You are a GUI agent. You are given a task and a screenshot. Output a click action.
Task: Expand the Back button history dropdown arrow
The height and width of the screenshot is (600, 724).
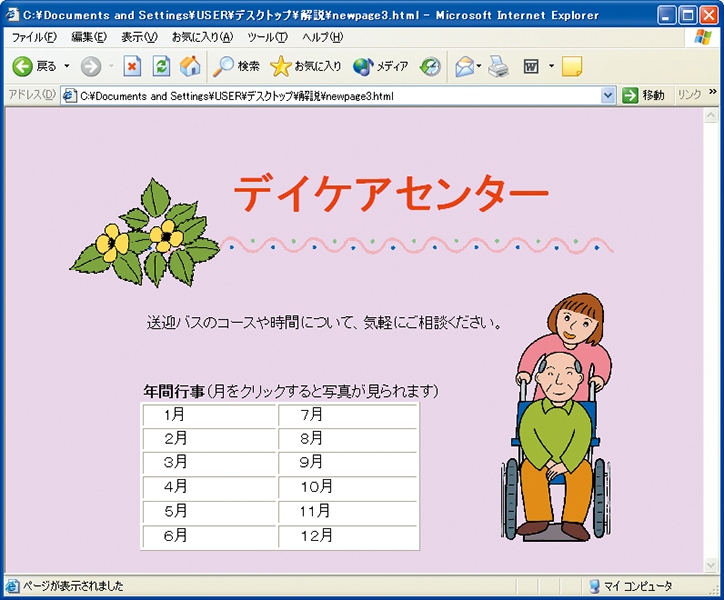[x=67, y=66]
